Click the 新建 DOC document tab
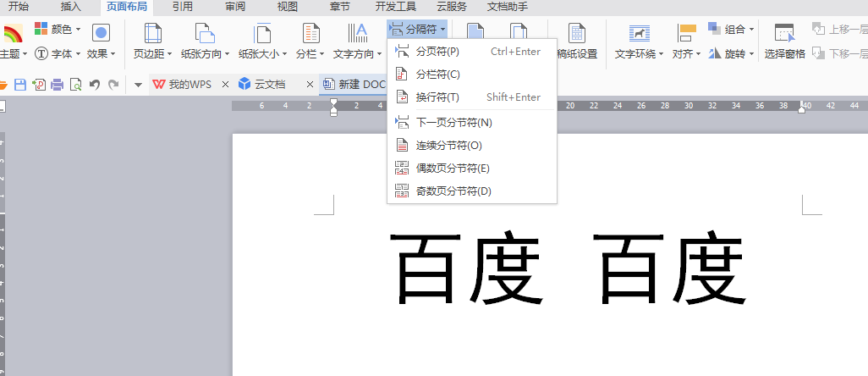Screen dimensions: 868x376 [354, 85]
